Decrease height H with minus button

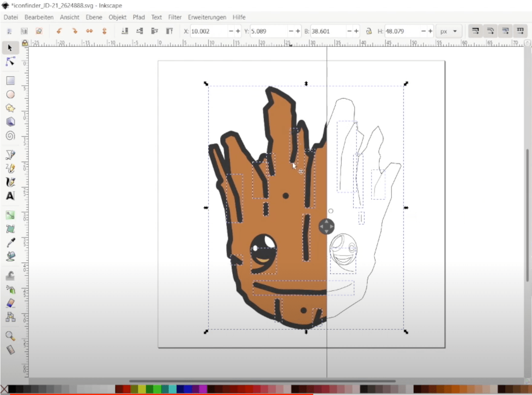[x=423, y=31]
